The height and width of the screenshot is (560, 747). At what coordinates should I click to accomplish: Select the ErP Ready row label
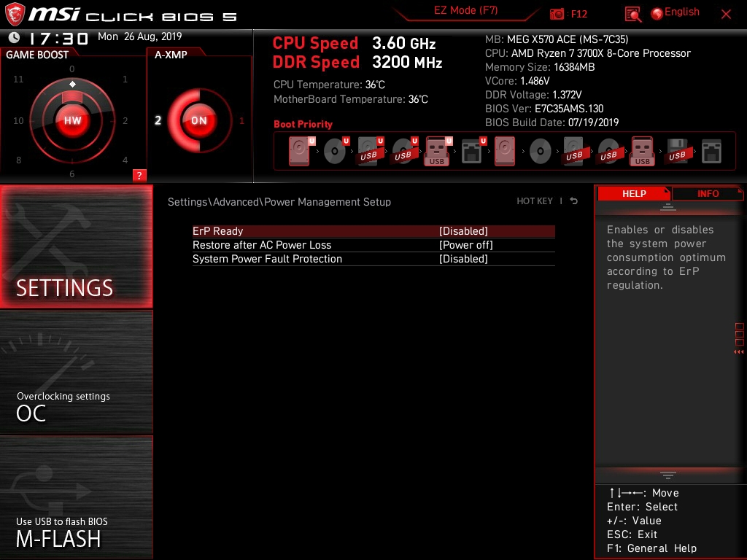pyautogui.click(x=217, y=231)
